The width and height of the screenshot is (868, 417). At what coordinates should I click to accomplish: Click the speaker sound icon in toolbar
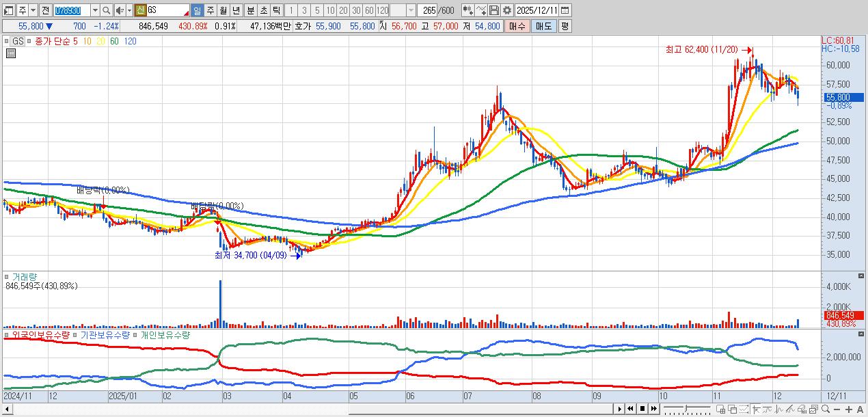click(120, 10)
